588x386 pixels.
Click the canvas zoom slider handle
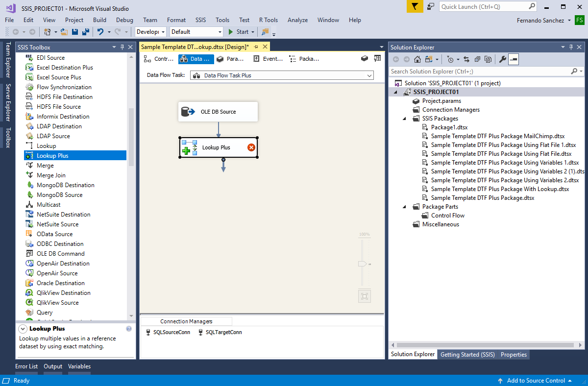[x=363, y=264]
